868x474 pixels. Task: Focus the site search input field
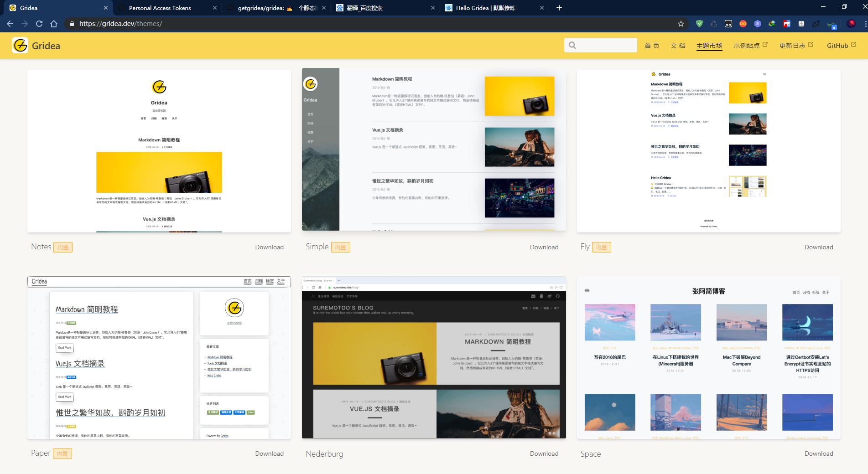point(600,45)
